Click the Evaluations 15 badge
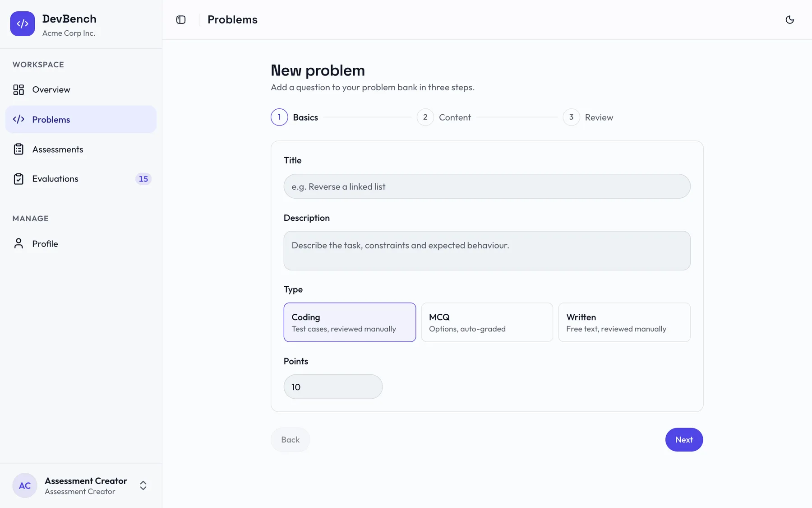812x508 pixels. pos(143,179)
